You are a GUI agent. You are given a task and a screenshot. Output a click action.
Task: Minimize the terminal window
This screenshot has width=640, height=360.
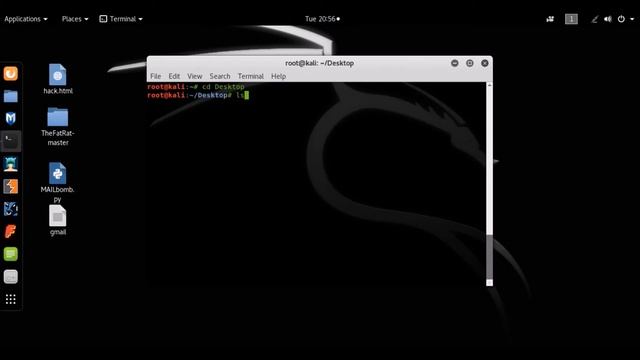click(455, 63)
